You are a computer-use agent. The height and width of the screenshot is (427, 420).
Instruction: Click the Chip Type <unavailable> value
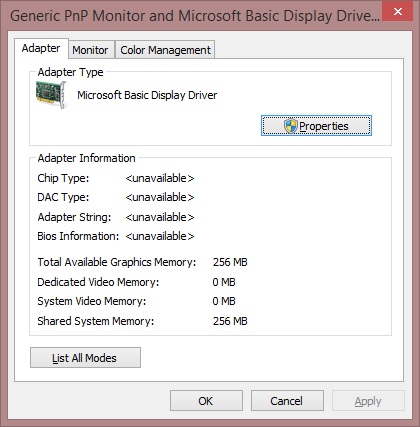(160, 178)
